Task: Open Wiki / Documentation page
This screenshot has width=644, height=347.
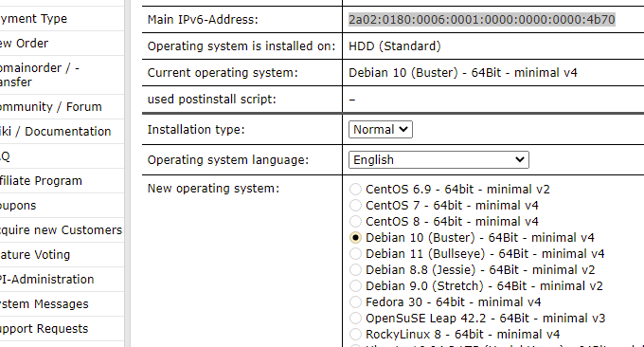Action: [55, 132]
